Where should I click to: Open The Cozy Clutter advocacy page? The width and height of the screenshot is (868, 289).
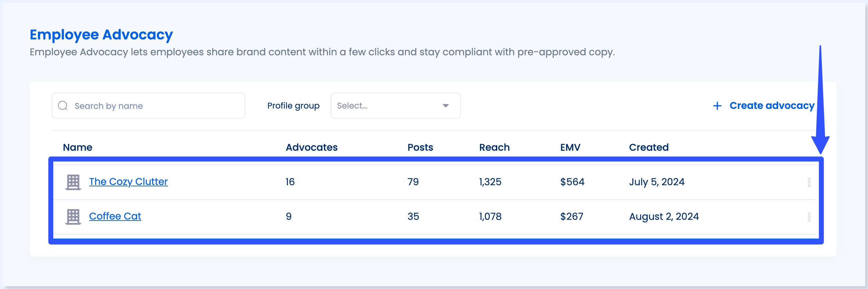(128, 181)
